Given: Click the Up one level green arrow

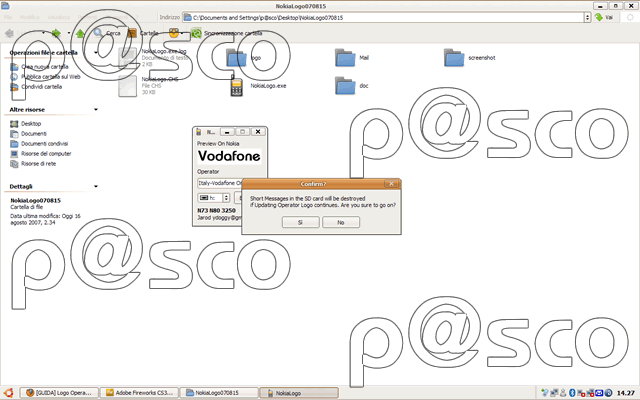Looking at the screenshot, I should point(80,33).
